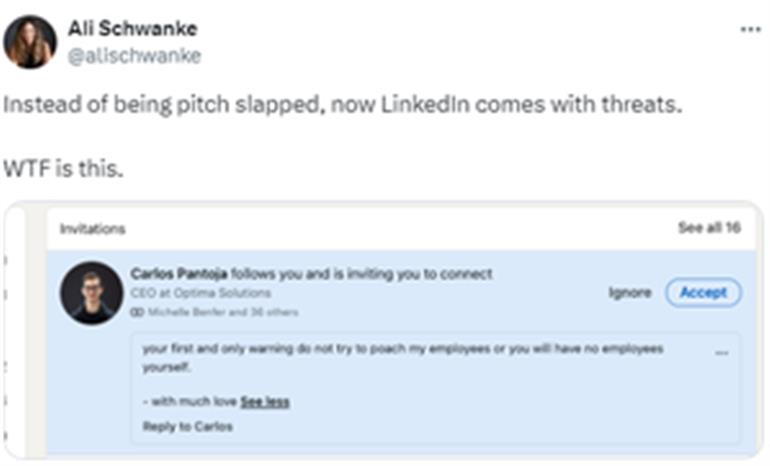Open the @alischwanke handle link
Screen dimensions: 770x466
pyautogui.click(x=134, y=56)
